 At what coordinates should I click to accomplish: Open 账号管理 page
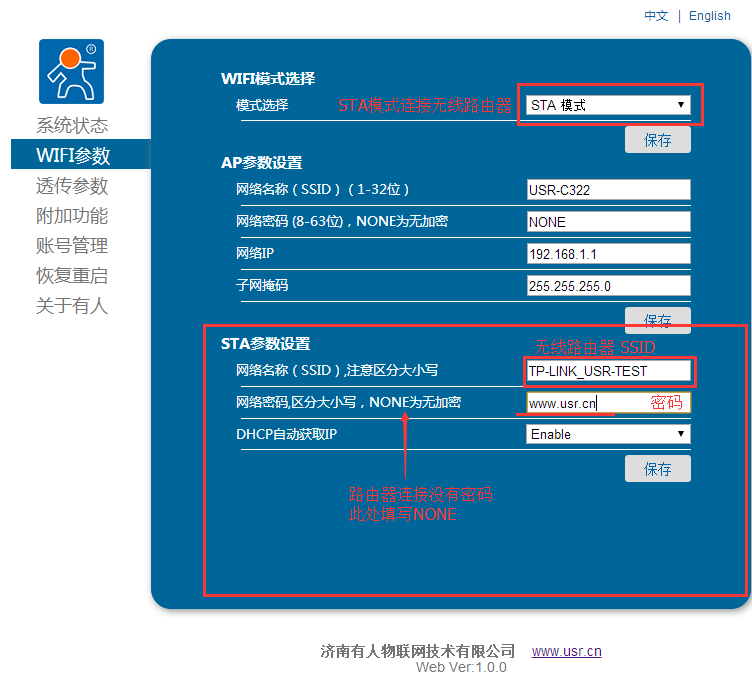pyautogui.click(x=72, y=246)
